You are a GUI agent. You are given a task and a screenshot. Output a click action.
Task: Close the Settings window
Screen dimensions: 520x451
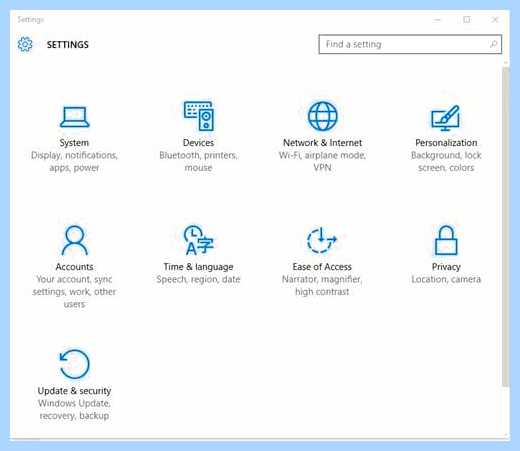click(495, 20)
